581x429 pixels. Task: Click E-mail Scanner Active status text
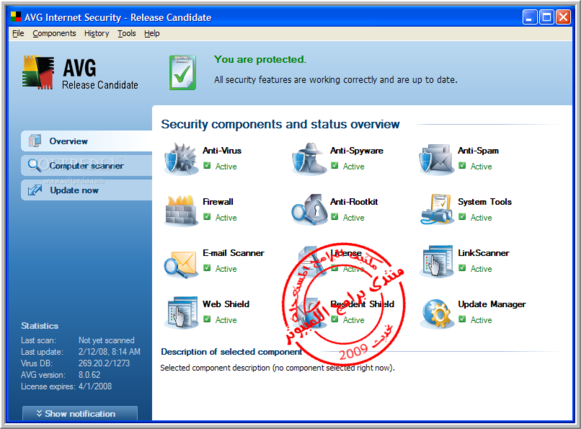(x=226, y=269)
